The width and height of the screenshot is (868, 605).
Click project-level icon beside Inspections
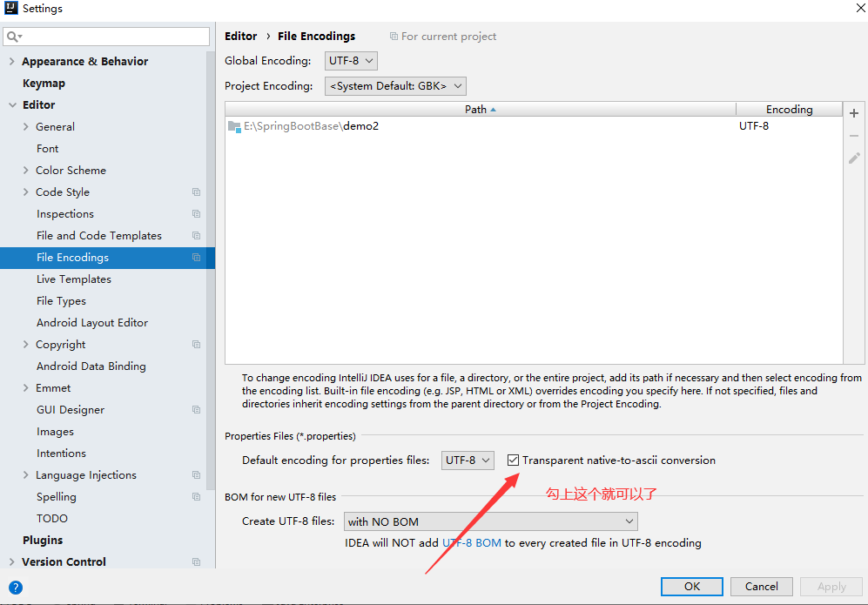pyautogui.click(x=196, y=213)
